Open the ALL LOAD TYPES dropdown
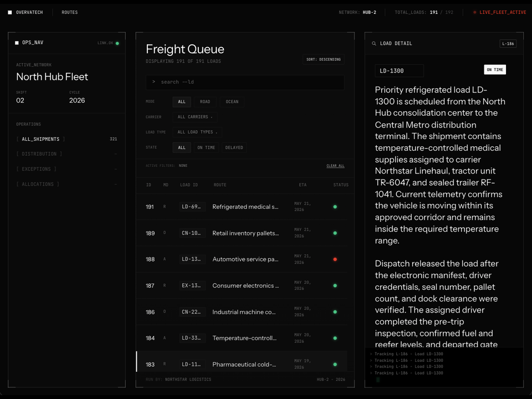The width and height of the screenshot is (532, 399). click(197, 132)
